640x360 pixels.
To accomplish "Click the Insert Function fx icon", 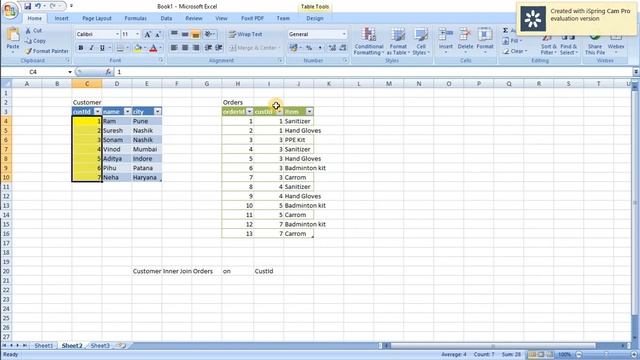I will [x=108, y=72].
